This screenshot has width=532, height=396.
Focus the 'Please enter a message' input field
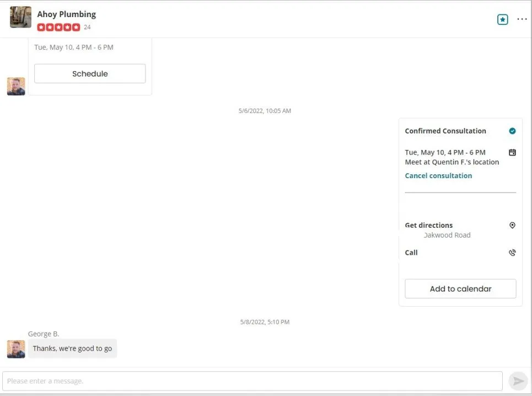(252, 381)
